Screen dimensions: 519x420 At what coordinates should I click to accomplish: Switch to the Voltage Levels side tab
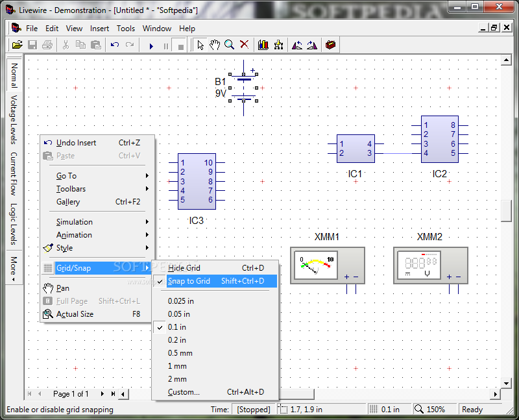coord(14,119)
